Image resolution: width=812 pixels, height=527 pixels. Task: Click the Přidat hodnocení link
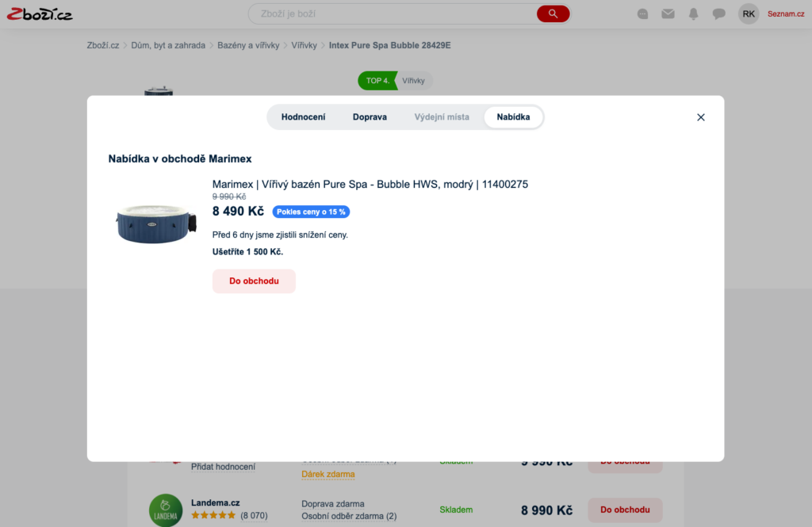tap(223, 467)
